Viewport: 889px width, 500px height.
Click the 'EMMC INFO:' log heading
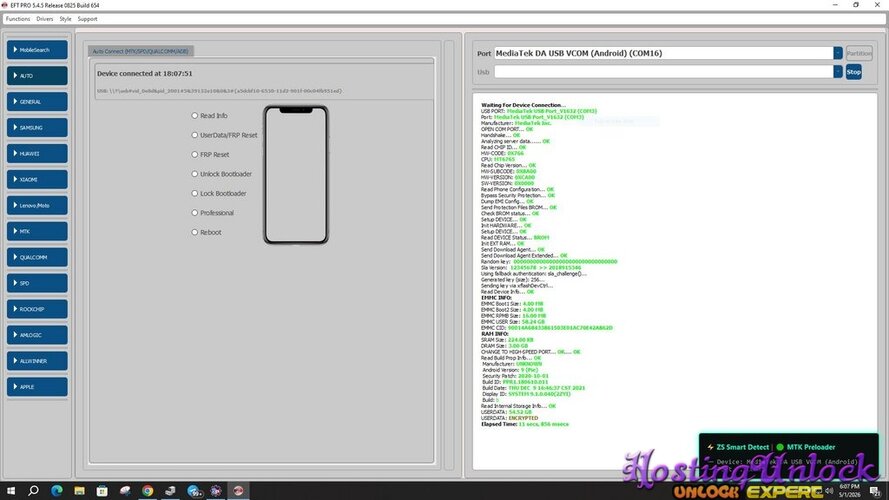point(496,298)
